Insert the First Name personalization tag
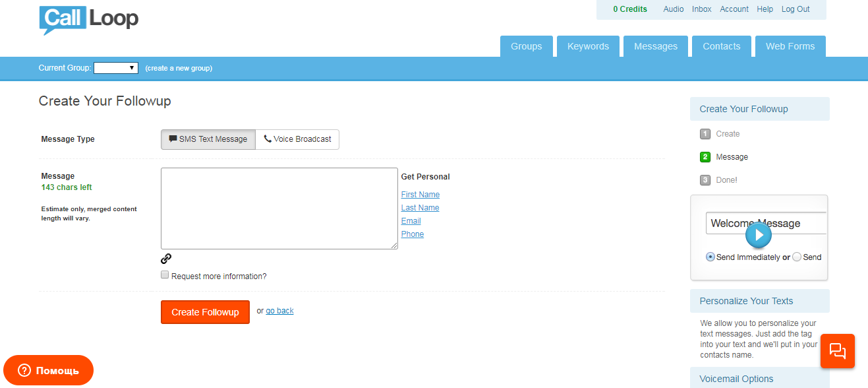Viewport: 868px width, 388px height. click(420, 194)
